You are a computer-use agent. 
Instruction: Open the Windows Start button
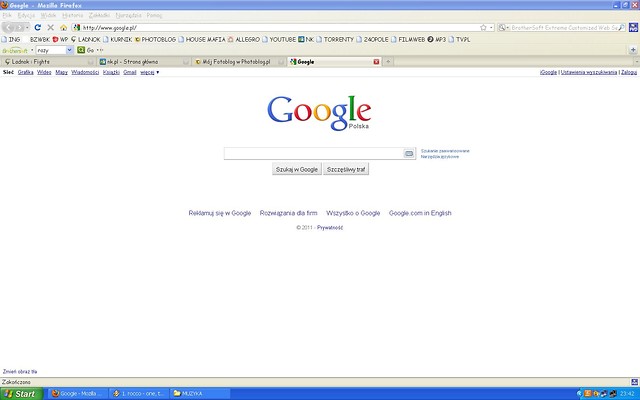21,394
